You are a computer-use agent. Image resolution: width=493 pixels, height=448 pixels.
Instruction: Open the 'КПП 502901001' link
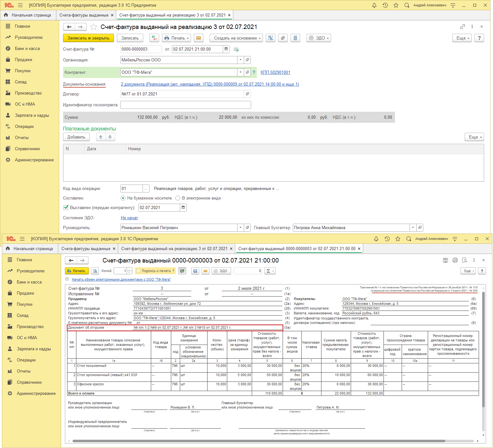275,72
